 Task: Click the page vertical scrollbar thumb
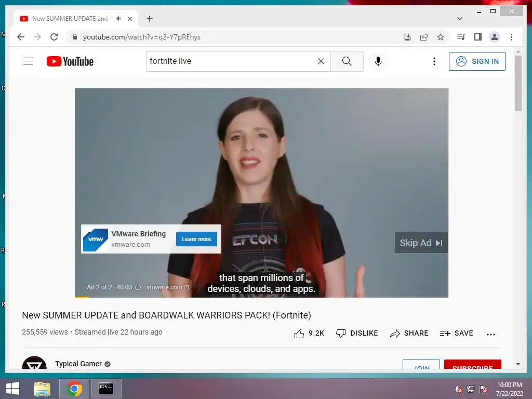518,83
